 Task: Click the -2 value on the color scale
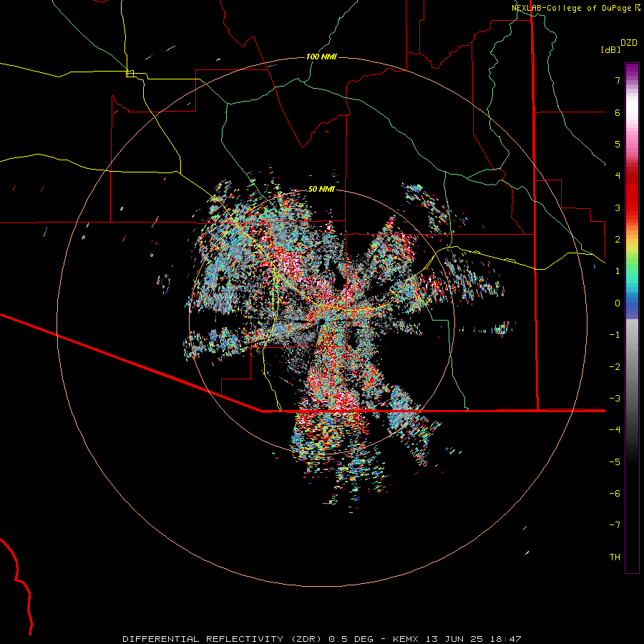point(615,367)
